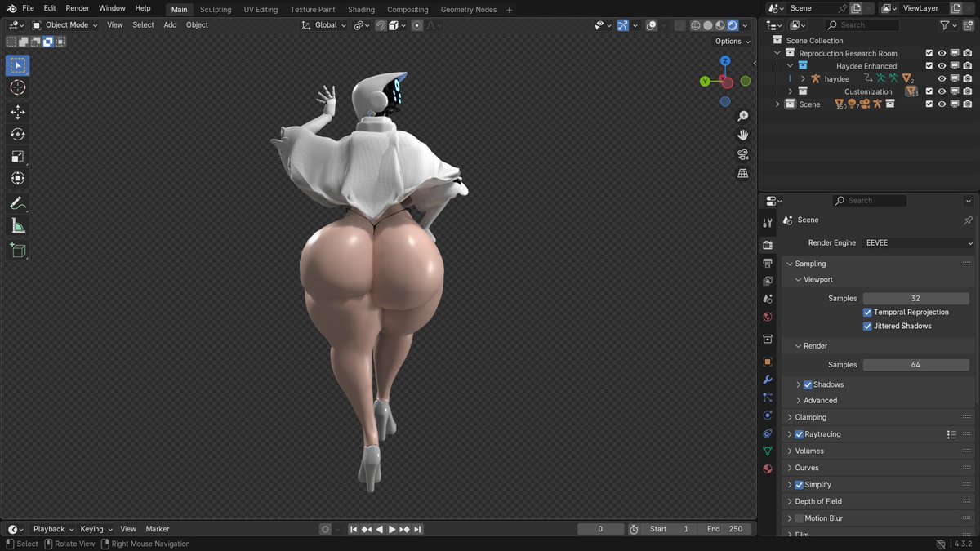
Task: Enable the Motion Blur checkbox
Action: coord(799,518)
